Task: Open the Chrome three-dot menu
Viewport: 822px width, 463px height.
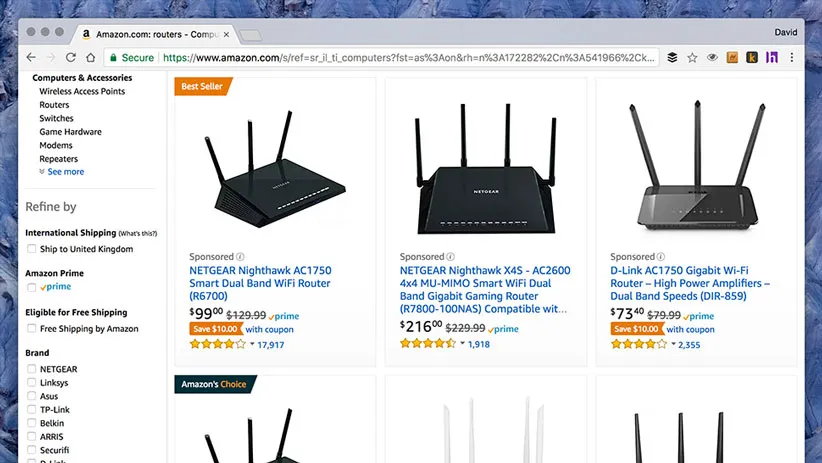Action: [x=793, y=58]
